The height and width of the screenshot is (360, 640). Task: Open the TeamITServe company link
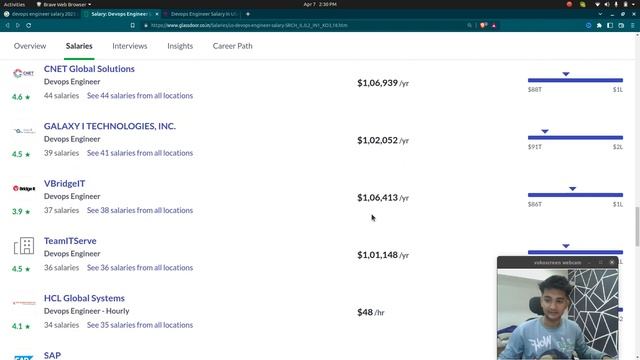(70, 241)
